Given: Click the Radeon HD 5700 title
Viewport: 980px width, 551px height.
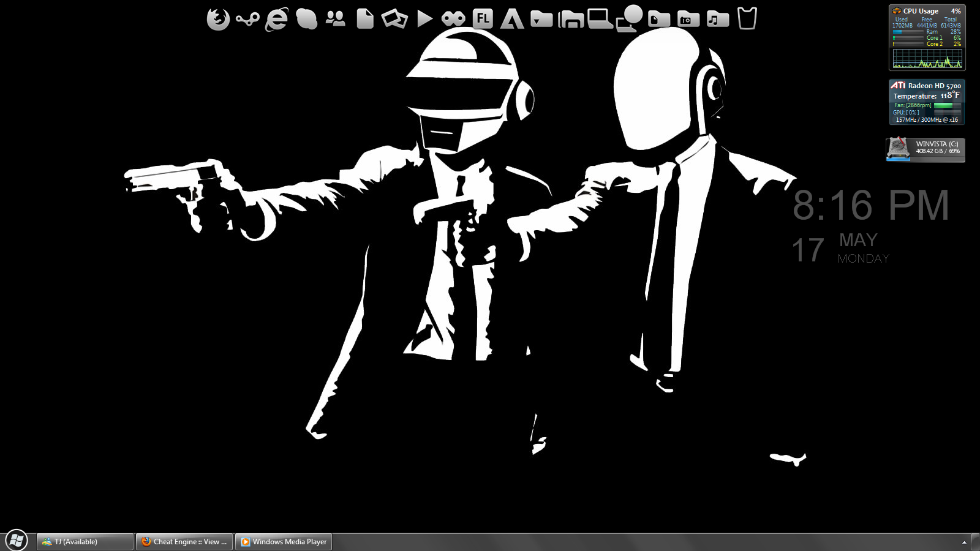Looking at the screenshot, I should pyautogui.click(x=935, y=86).
